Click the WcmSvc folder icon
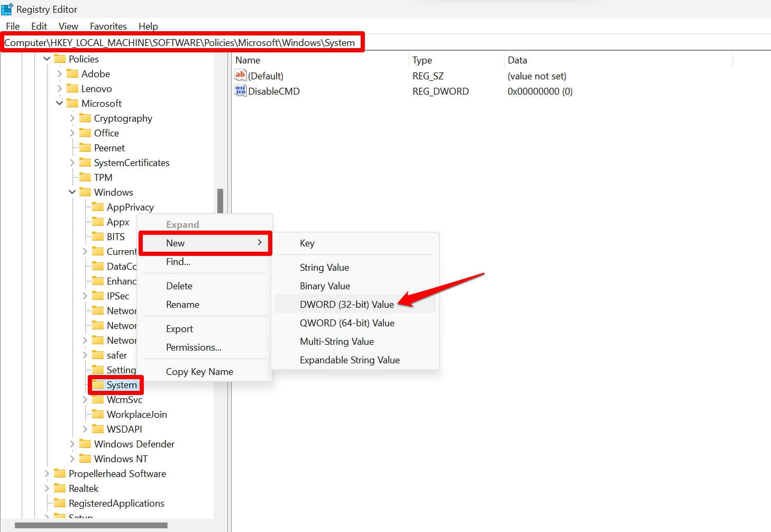The height and width of the screenshot is (532, 771). (x=98, y=399)
